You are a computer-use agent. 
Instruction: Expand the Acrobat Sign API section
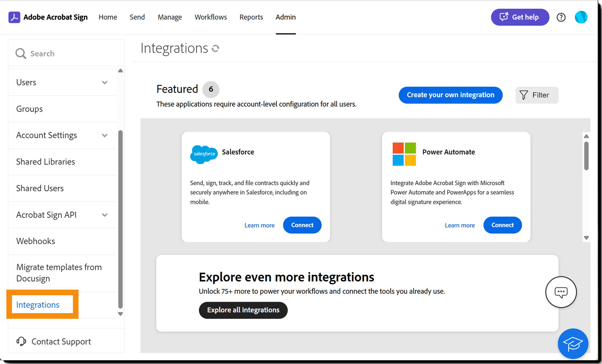[x=105, y=215]
